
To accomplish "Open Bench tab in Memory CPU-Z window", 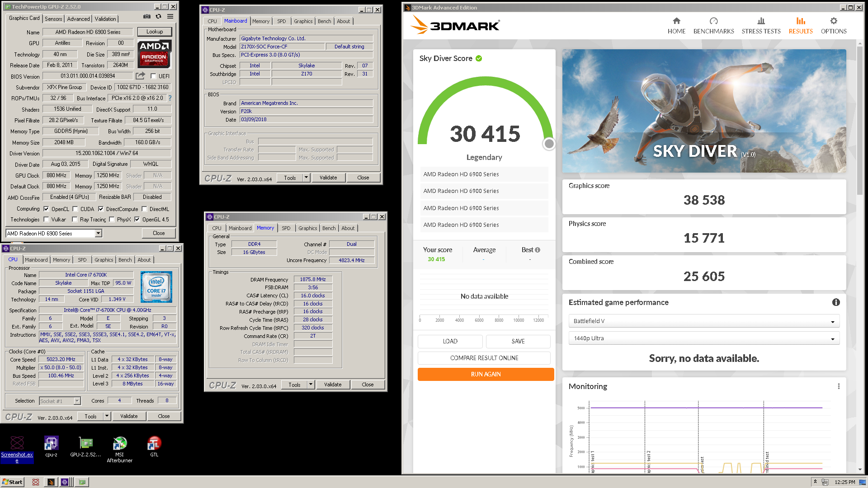I will (x=329, y=228).
